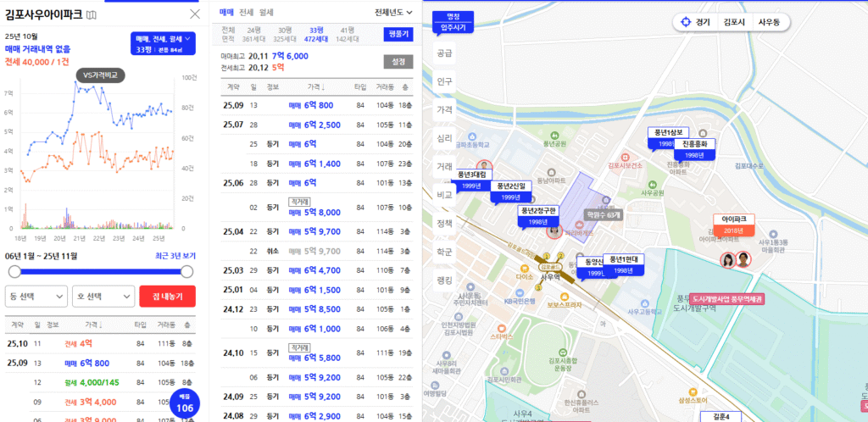
Task: Toggle the 학군 map layer
Action: (x=444, y=251)
